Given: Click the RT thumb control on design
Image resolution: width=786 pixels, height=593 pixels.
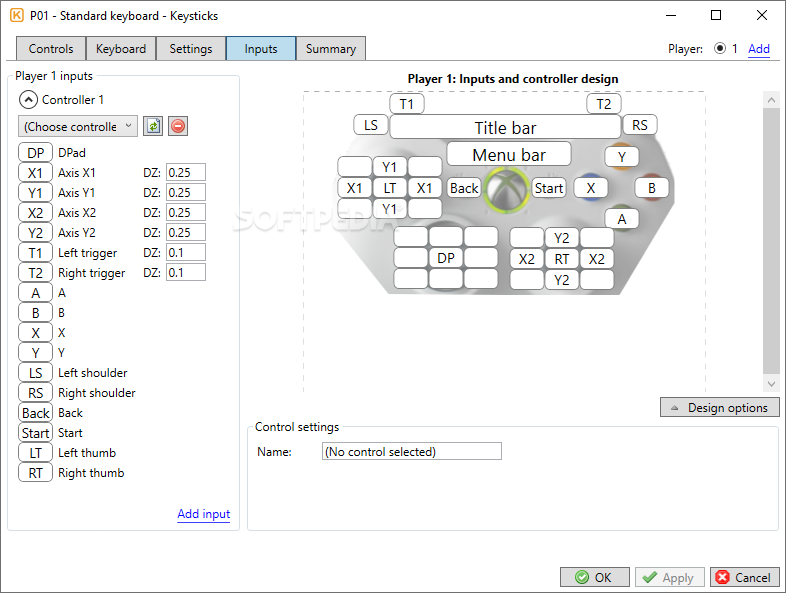Looking at the screenshot, I should click(562, 259).
